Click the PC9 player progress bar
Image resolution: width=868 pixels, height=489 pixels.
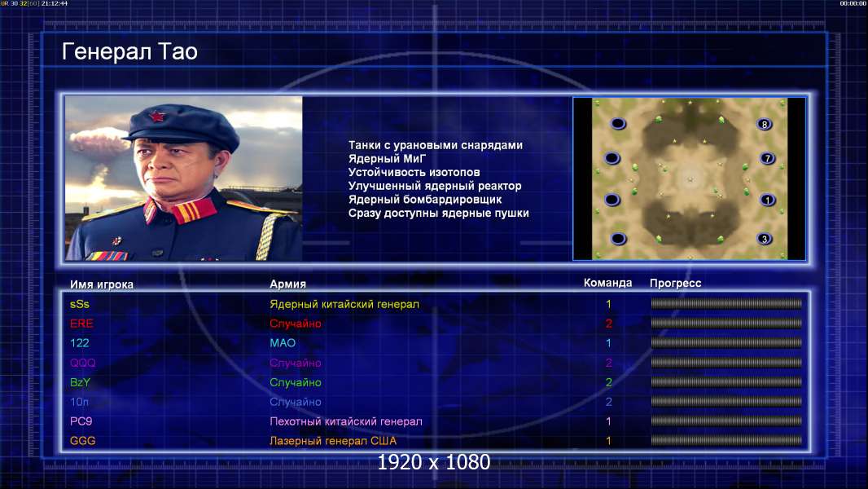coord(726,421)
